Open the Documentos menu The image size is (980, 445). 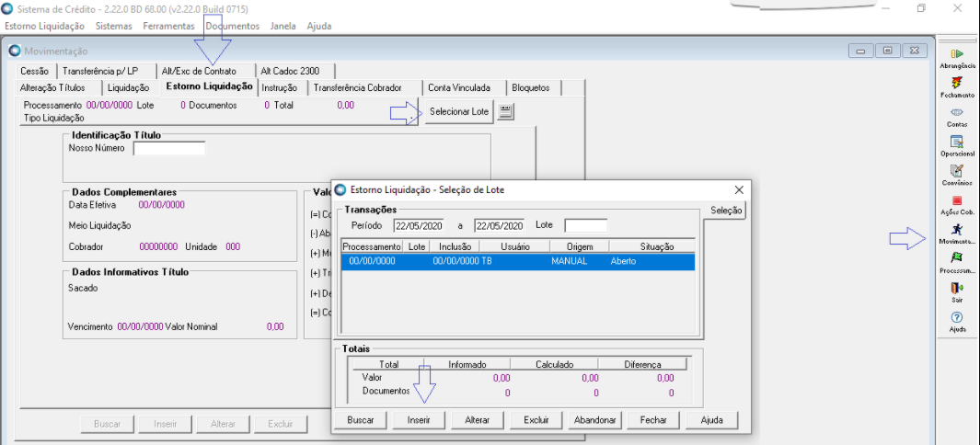(233, 27)
